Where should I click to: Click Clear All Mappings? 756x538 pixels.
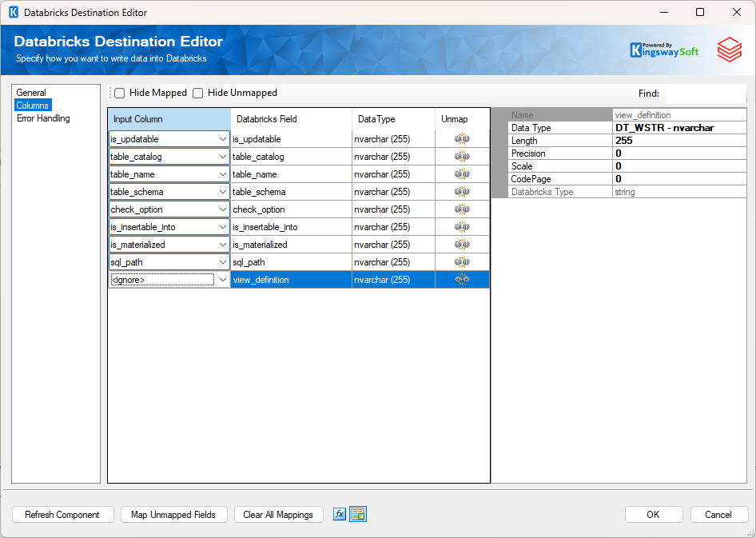pyautogui.click(x=278, y=515)
